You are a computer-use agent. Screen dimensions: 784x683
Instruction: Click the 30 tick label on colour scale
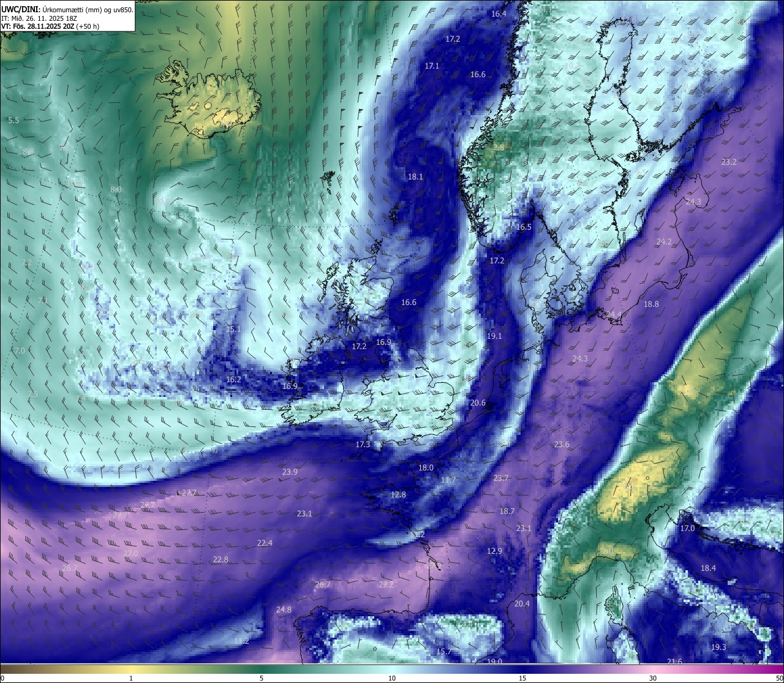[x=653, y=678]
